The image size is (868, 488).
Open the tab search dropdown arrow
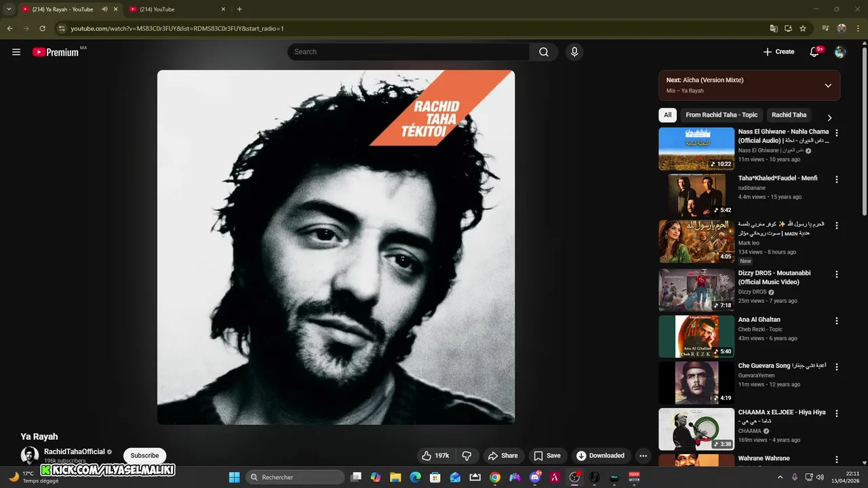[x=9, y=9]
